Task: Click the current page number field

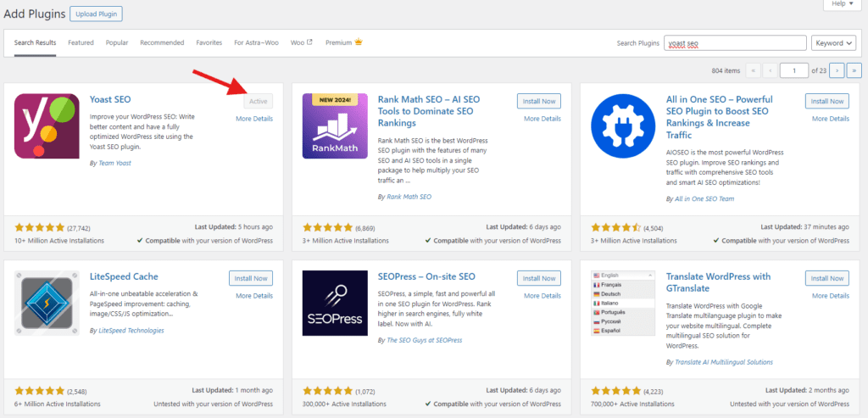Action: click(x=794, y=71)
